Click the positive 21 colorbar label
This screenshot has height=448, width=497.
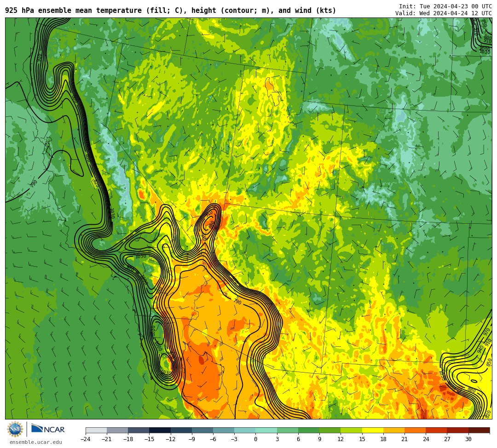click(x=405, y=439)
